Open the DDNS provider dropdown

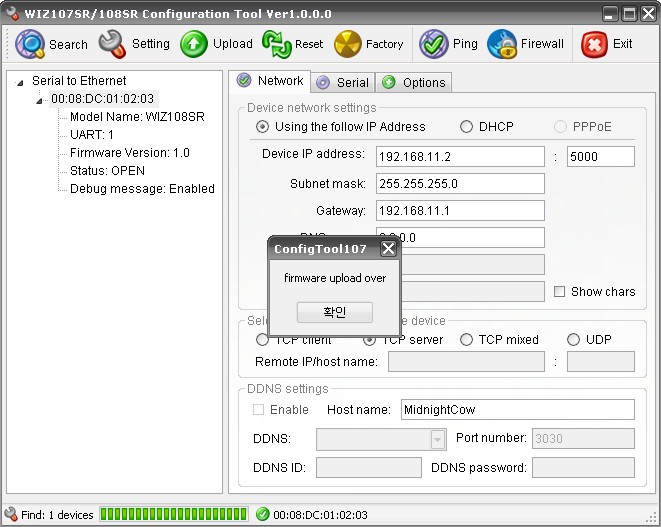(437, 440)
